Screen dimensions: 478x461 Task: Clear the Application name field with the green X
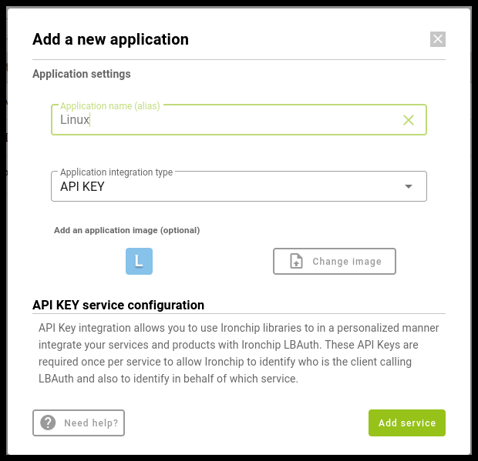tap(408, 120)
